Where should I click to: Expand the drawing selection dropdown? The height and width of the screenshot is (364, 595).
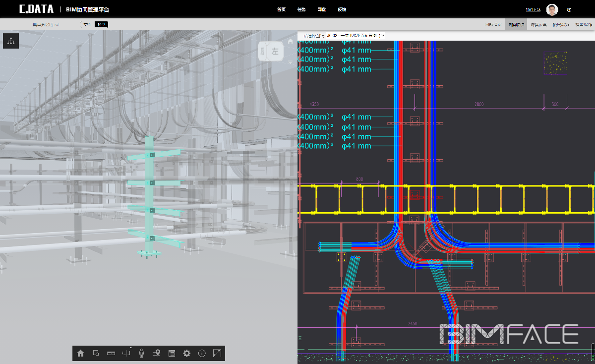coord(382,35)
